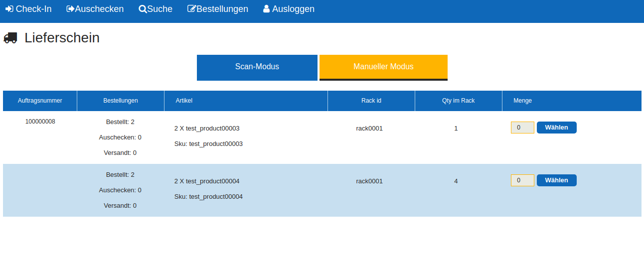Click the Auschecken sign-out icon
Image resolution: width=644 pixels, height=269 pixels.
point(70,9)
